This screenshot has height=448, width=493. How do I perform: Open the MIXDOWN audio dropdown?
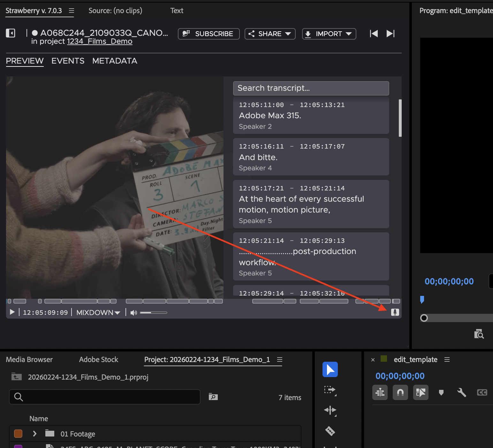tap(98, 313)
